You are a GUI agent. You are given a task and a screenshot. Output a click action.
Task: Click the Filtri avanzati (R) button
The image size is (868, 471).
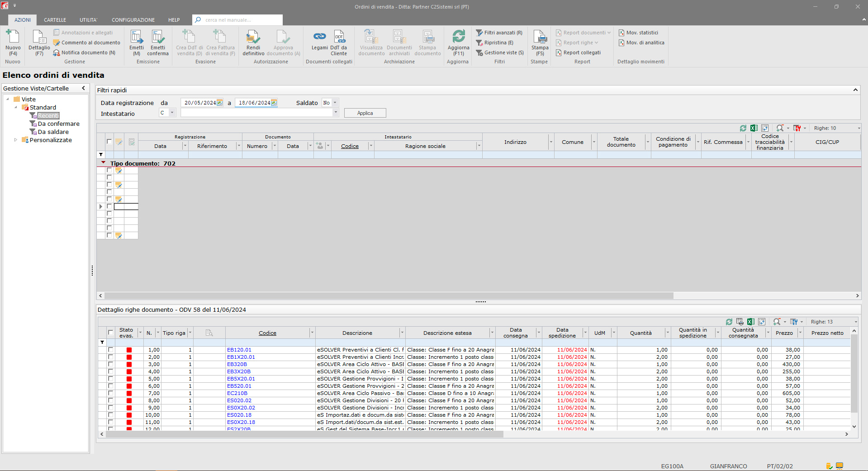point(499,33)
